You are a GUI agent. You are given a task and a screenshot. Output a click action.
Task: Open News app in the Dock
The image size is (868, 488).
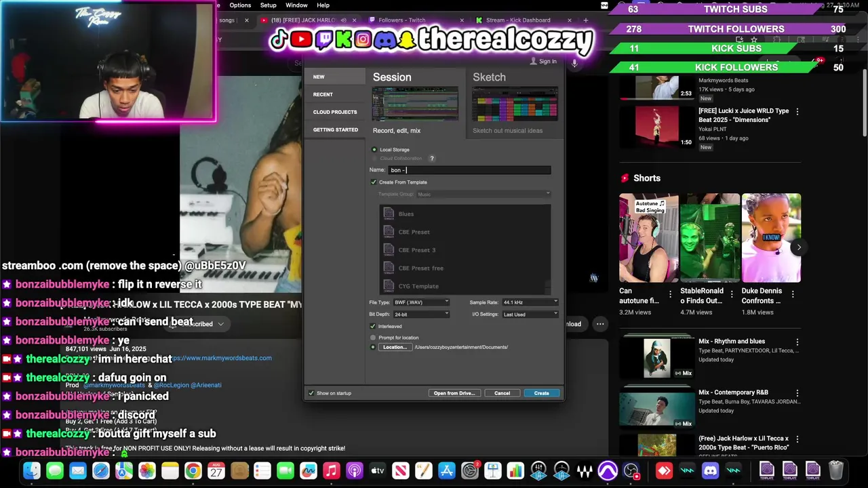pyautogui.click(x=401, y=470)
